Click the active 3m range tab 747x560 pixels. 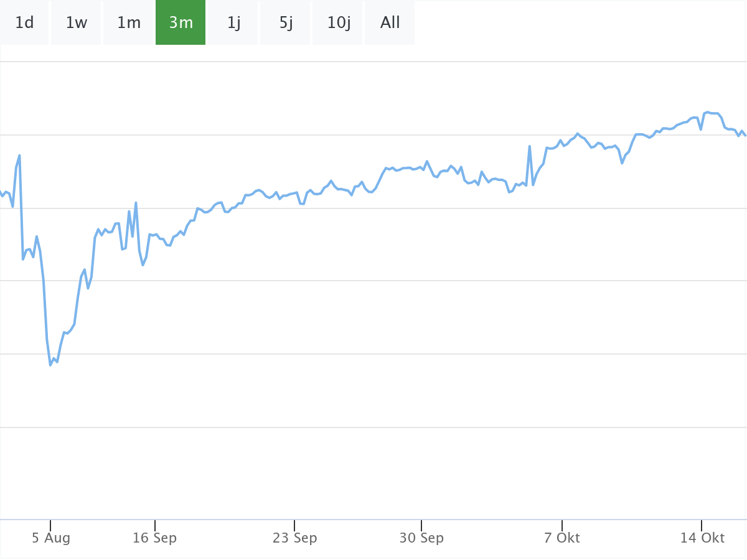181,23
